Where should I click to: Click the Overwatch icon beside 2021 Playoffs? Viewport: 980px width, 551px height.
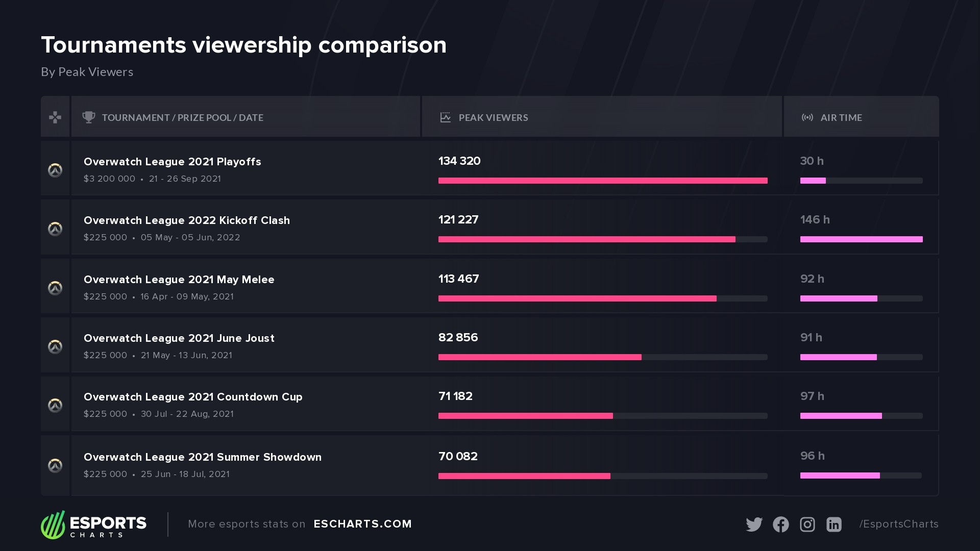(x=55, y=170)
